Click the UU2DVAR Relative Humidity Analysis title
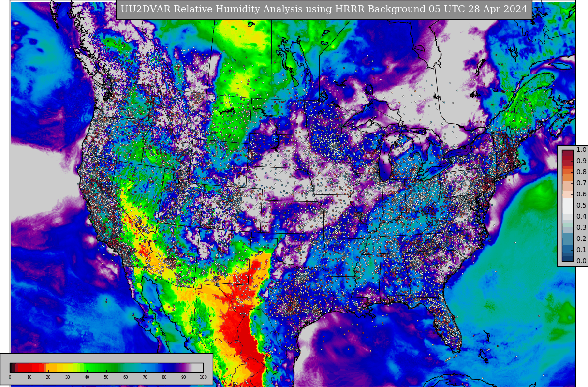Image resolution: width=588 pixels, height=387 pixels. (x=323, y=9)
